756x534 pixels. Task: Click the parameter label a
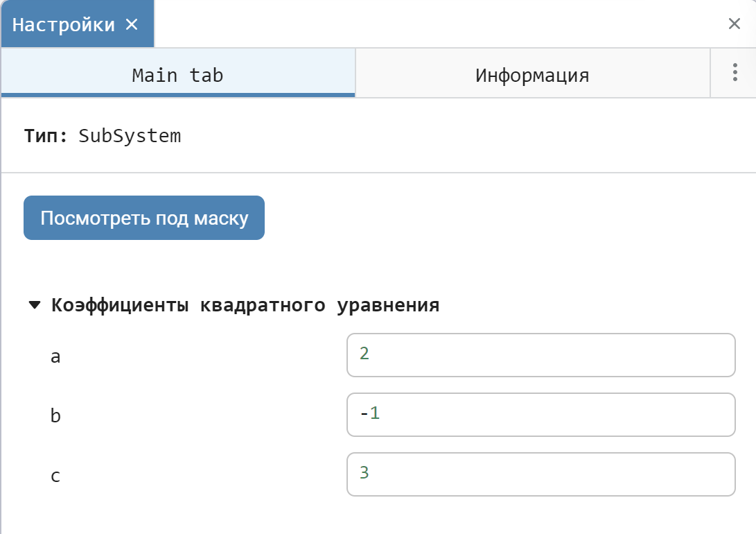click(x=55, y=356)
